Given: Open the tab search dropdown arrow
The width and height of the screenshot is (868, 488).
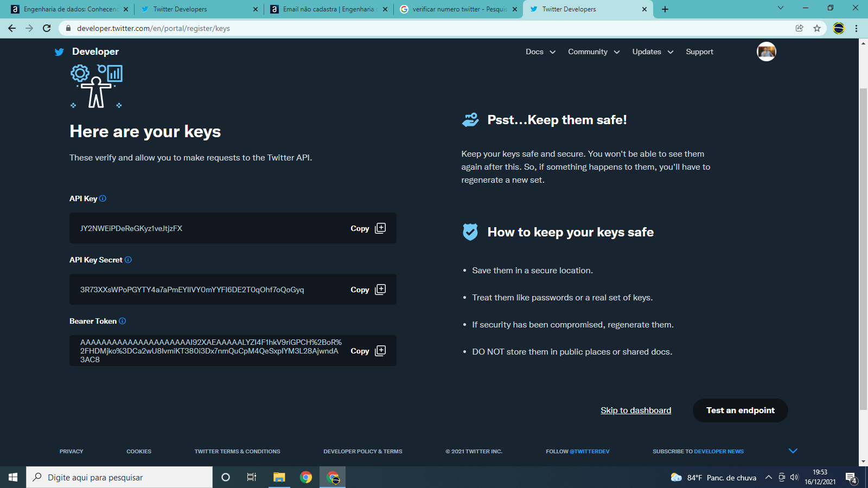Looking at the screenshot, I should (x=781, y=8).
